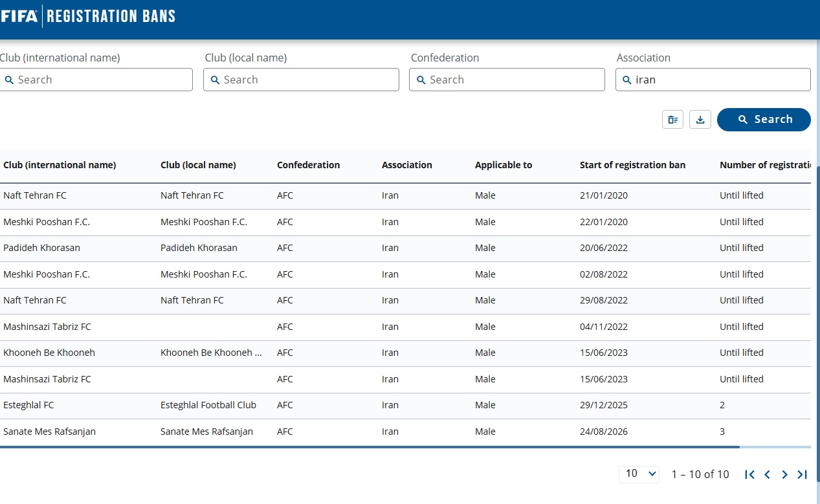Click the horizontal scrollbar under the table
Image resolution: width=820 pixels, height=504 pixels.
point(369,447)
